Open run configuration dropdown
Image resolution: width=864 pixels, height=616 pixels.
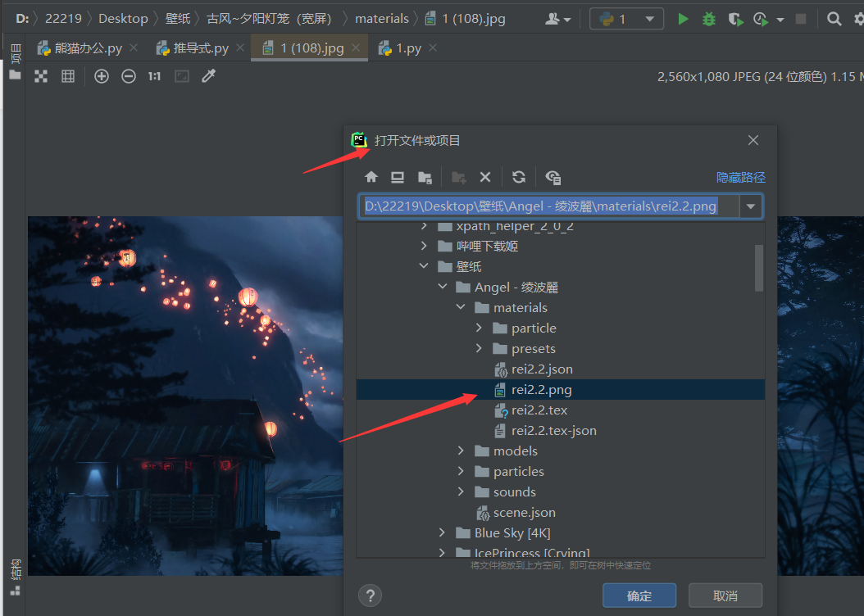click(626, 20)
